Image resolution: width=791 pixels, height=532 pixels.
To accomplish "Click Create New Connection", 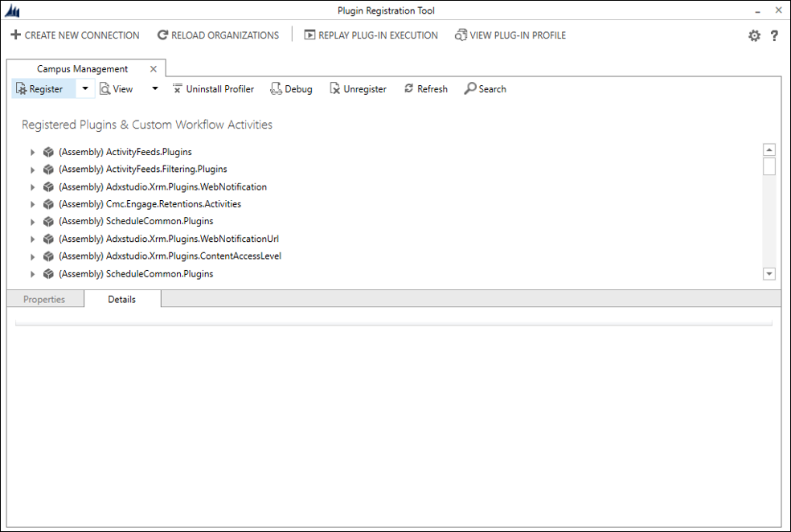I will pyautogui.click(x=75, y=35).
